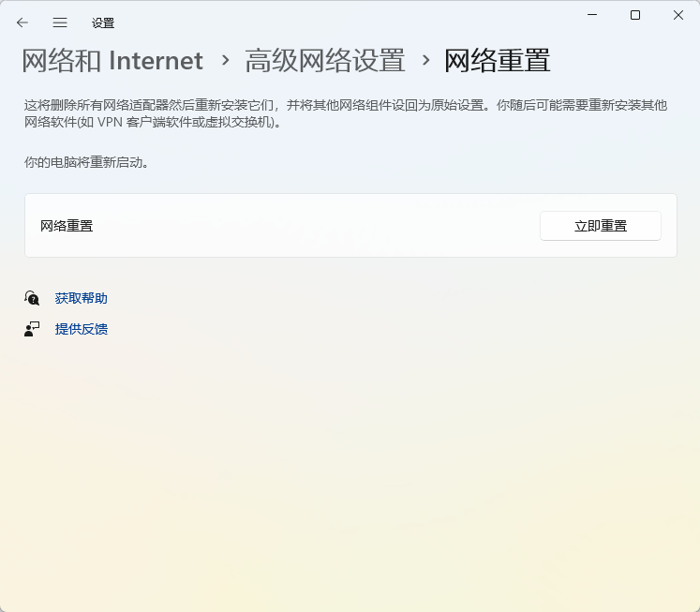The height and width of the screenshot is (612, 700).
Task: Close the 设置 window
Action: [678, 15]
